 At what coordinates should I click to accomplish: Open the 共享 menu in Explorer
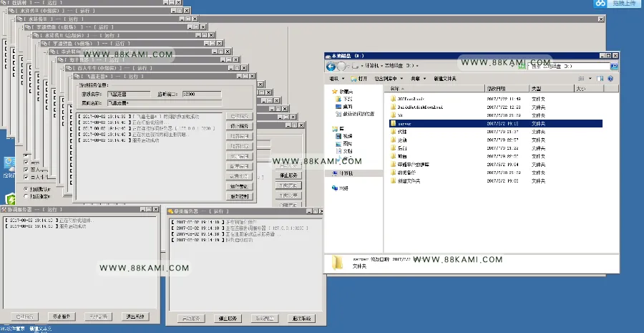tap(418, 79)
